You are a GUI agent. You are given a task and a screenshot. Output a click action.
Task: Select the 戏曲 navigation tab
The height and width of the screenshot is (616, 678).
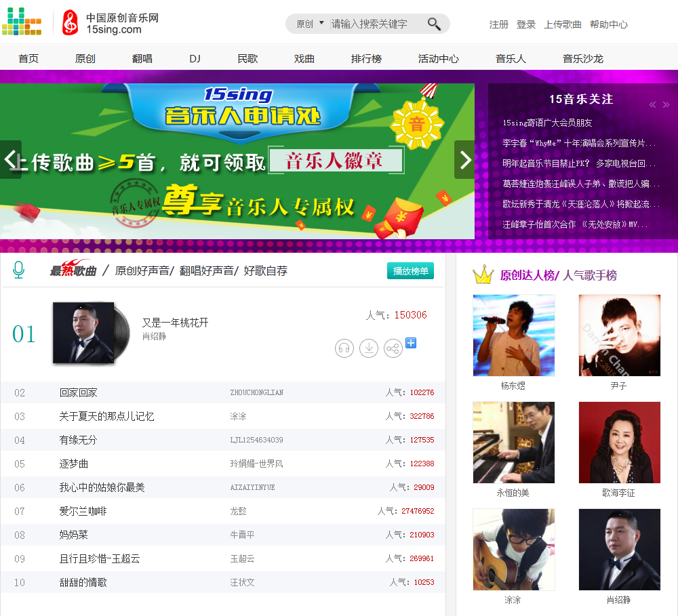[304, 58]
